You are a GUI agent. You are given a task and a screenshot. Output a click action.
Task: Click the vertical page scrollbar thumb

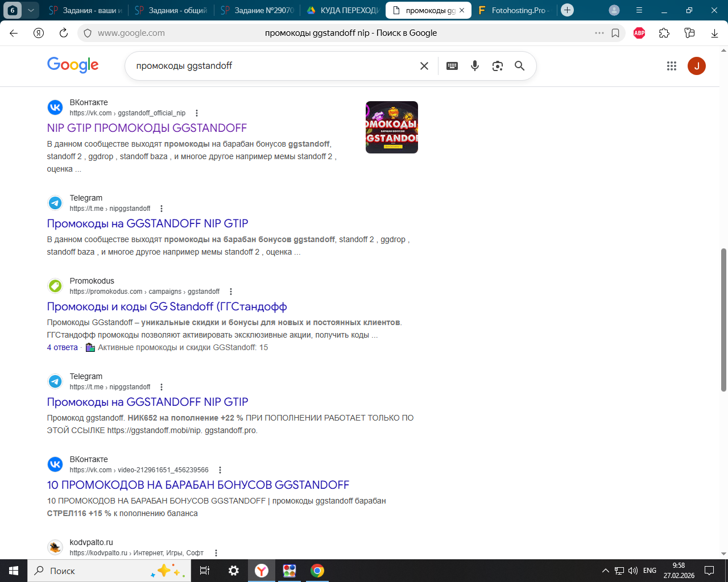723,319
